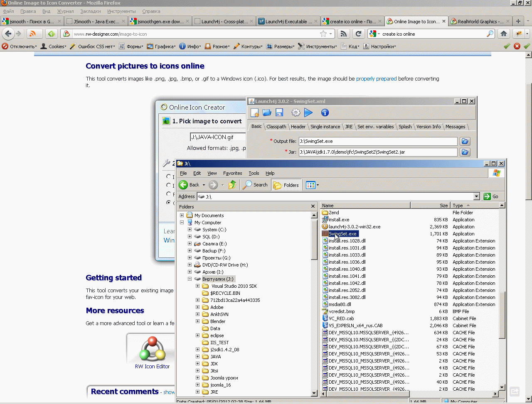
Task: Switch to the Header tab in Launch4j
Action: point(298,127)
